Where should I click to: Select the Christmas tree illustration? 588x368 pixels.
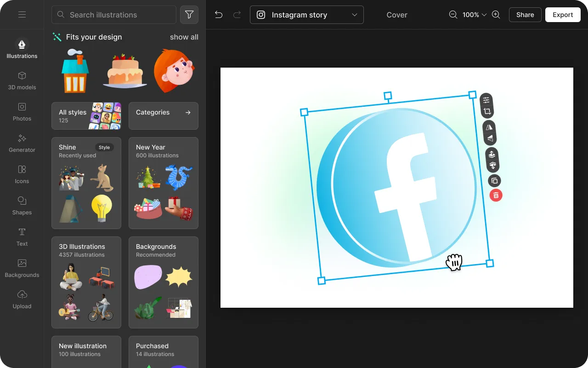tap(148, 178)
